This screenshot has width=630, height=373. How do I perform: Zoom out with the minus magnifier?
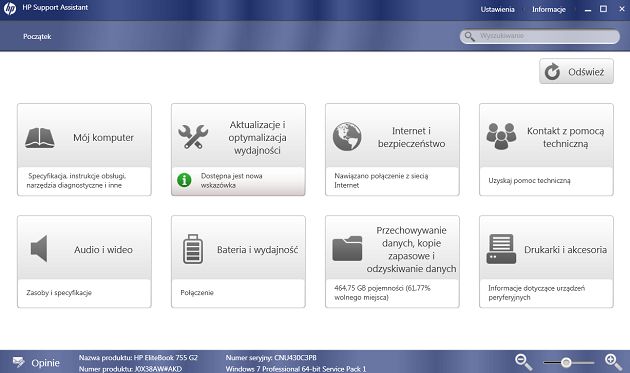coord(524,362)
